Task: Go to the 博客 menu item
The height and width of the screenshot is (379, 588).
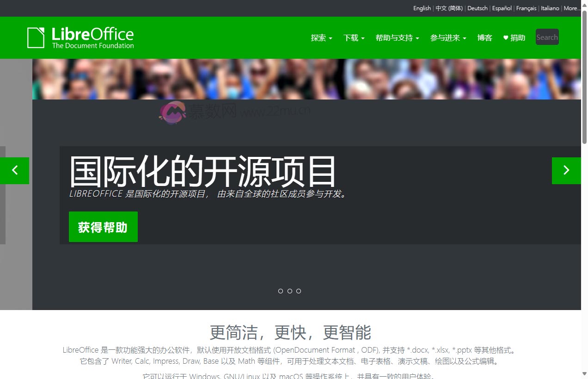Action: (484, 38)
